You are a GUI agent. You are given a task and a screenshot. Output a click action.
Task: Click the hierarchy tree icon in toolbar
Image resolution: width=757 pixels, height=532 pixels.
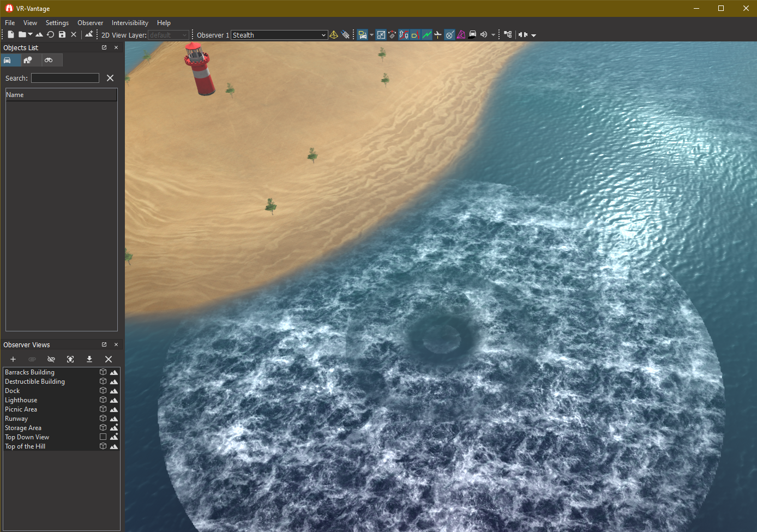(508, 34)
